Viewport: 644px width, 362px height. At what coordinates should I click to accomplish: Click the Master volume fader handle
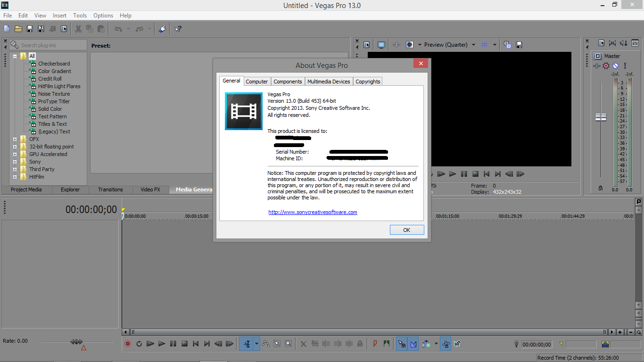pyautogui.click(x=601, y=117)
